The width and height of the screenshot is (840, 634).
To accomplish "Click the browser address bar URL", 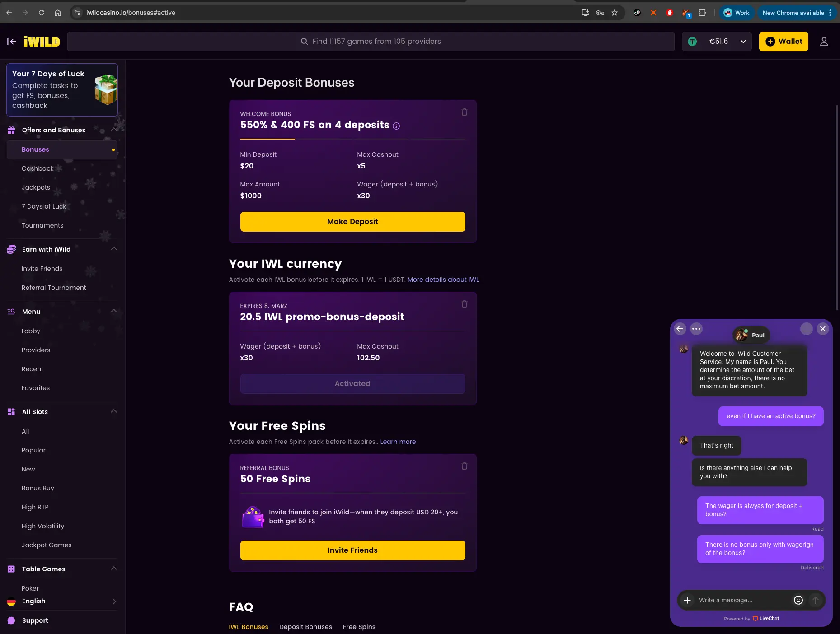I will (131, 13).
